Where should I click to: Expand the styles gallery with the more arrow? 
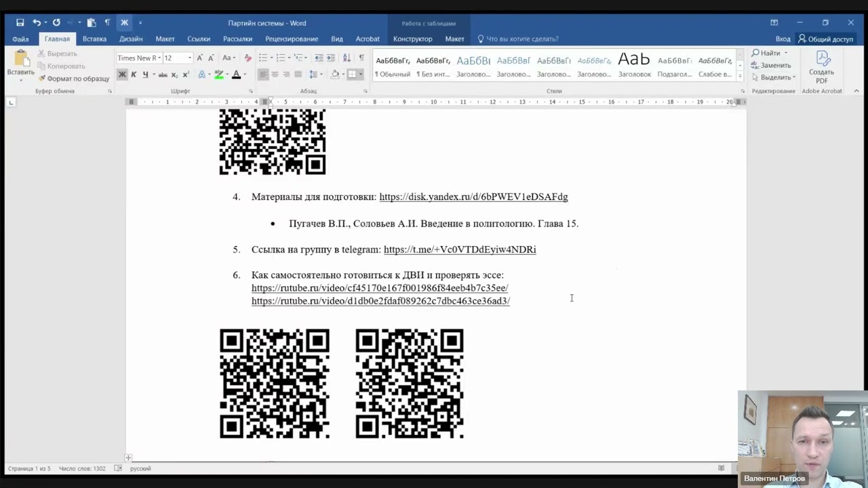pyautogui.click(x=740, y=77)
